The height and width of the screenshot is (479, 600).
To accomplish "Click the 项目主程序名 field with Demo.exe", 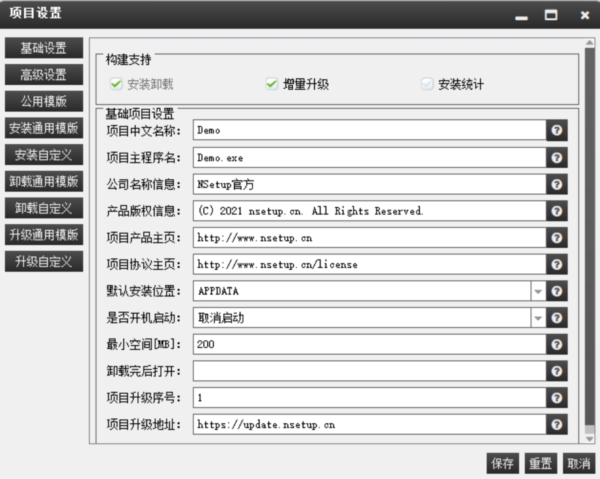I will pos(370,157).
